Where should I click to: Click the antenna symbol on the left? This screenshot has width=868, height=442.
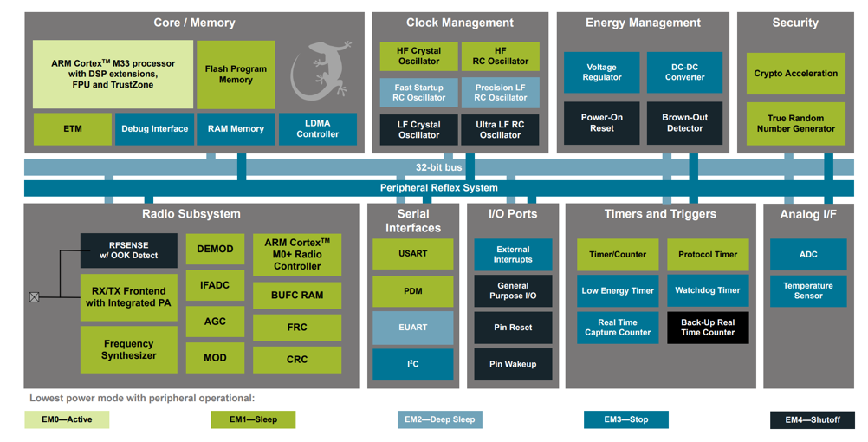tap(34, 297)
